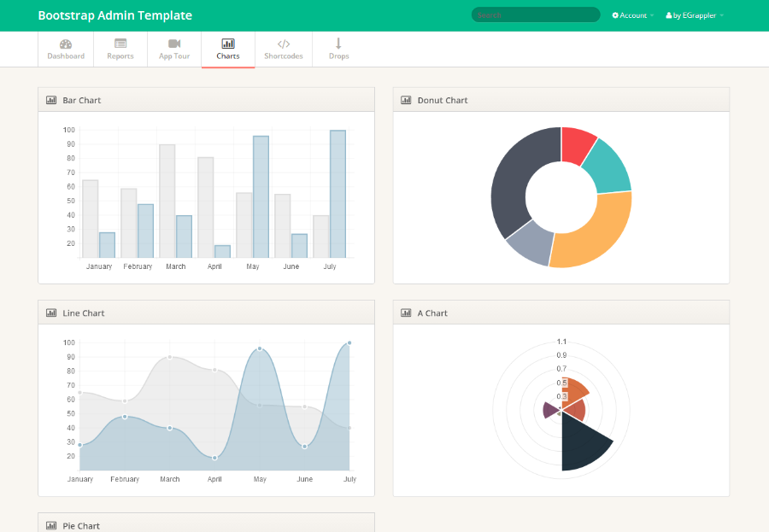769x532 pixels.
Task: Click the Line Chart panel title
Action: click(84, 313)
